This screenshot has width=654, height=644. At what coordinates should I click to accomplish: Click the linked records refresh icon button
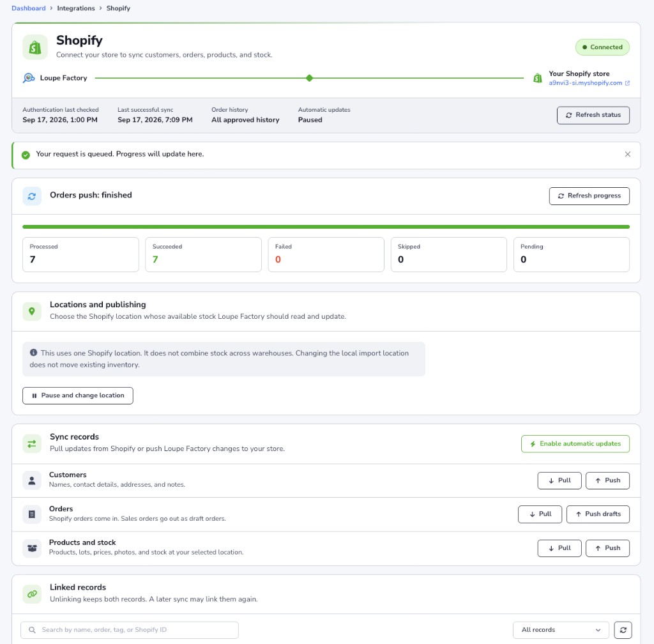click(623, 630)
